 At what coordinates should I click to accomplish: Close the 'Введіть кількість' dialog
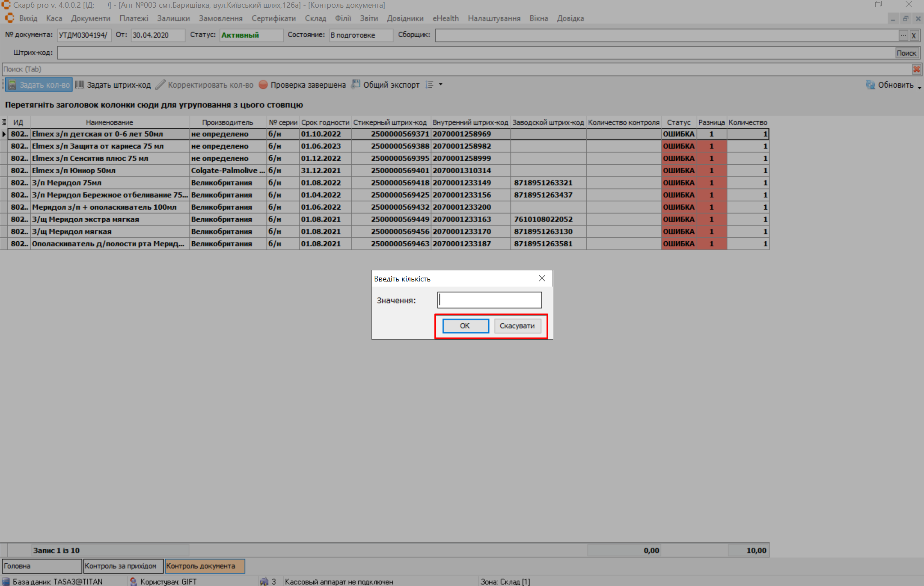click(x=542, y=278)
